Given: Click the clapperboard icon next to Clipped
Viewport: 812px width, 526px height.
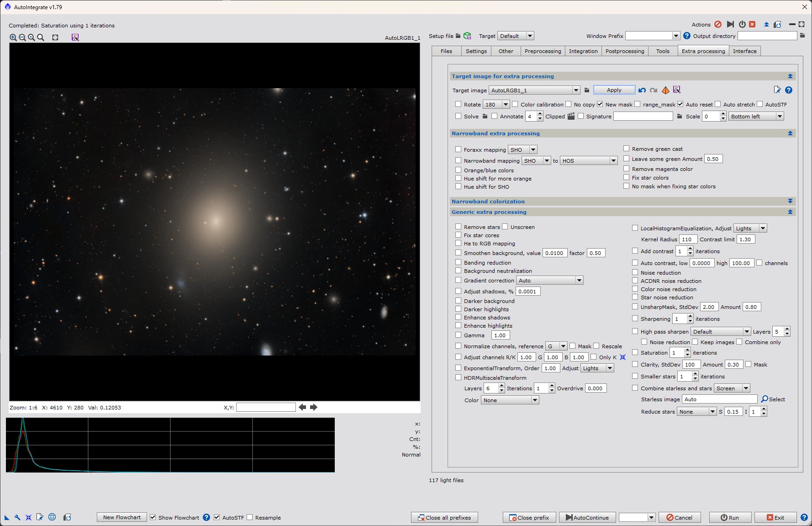Looking at the screenshot, I should coord(571,116).
